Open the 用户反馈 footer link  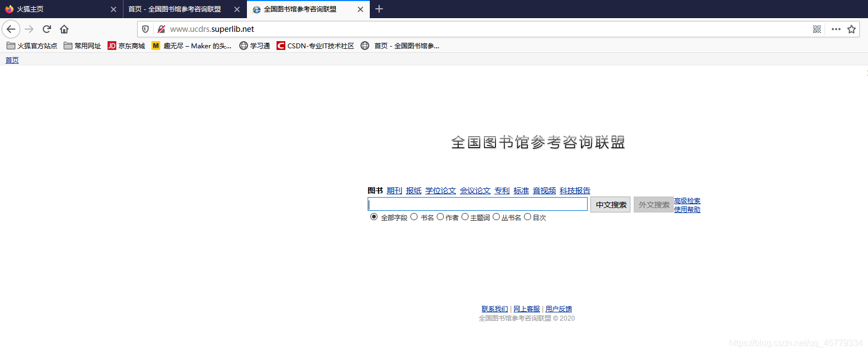559,309
